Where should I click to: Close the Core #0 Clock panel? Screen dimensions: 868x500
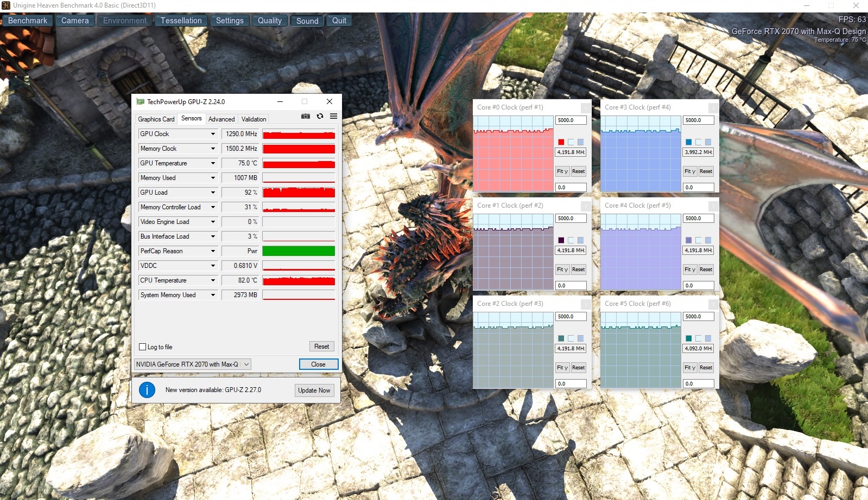pos(586,107)
